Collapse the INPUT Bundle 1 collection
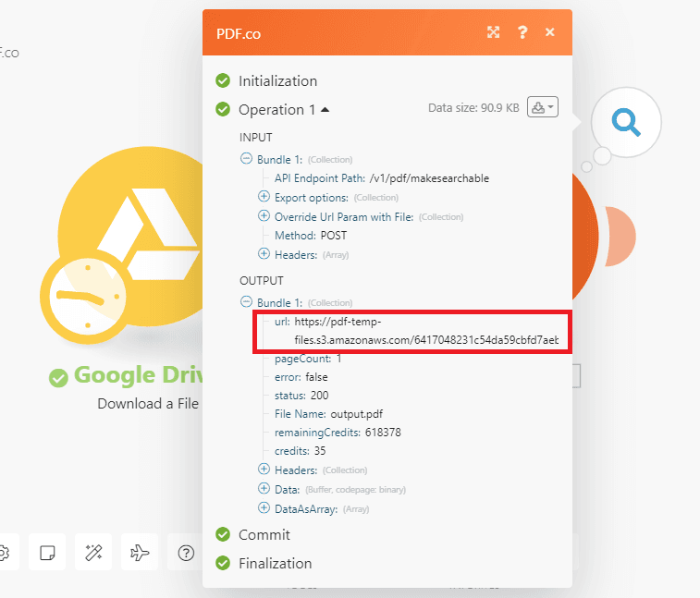700x598 pixels. [x=246, y=159]
